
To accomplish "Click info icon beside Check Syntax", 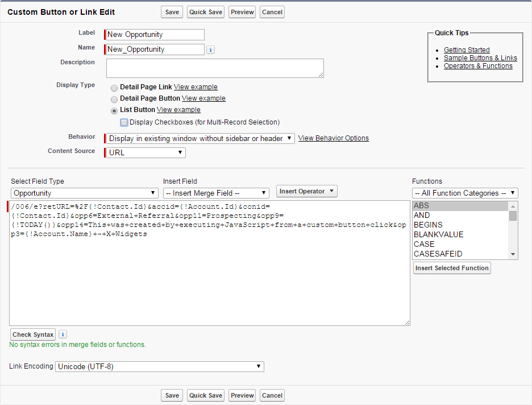I will point(63,334).
